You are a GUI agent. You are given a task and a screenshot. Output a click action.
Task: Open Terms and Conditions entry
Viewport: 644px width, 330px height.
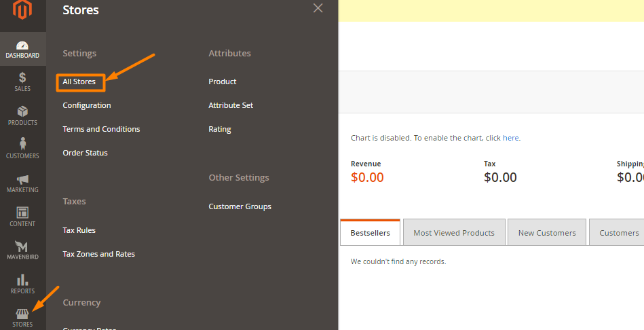[101, 129]
